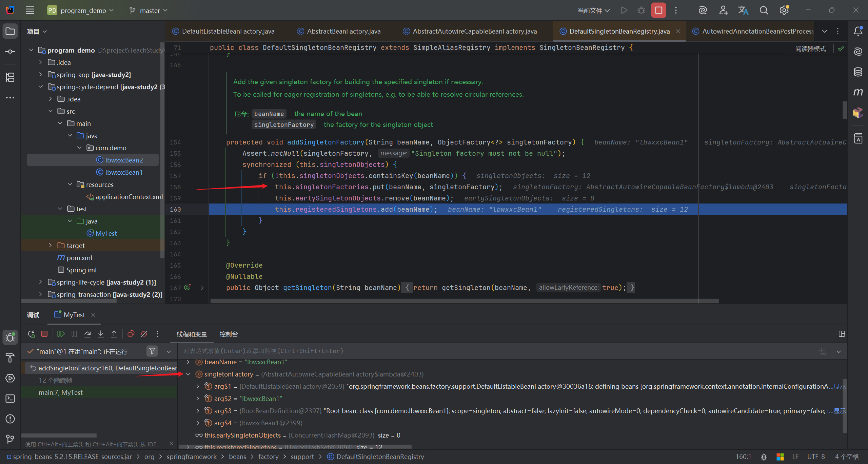Collapse the singletonFactory variable node
868x464 pixels.
(x=189, y=374)
